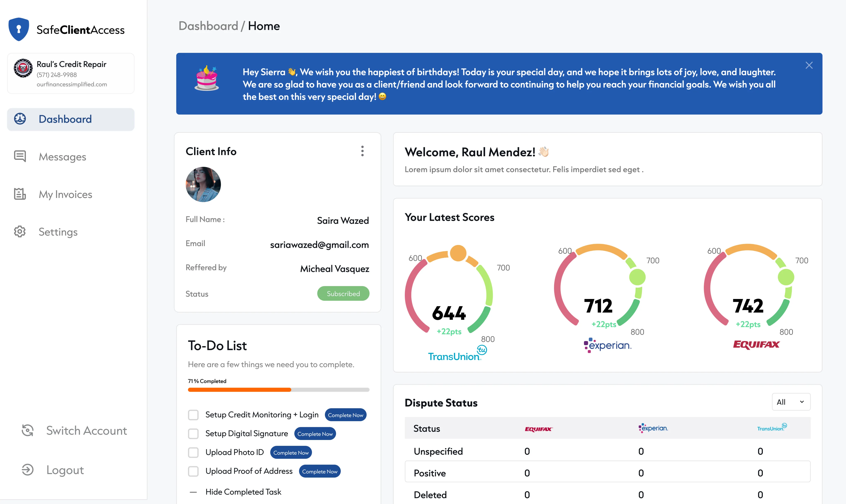Check Setup Credit Monitoring + Login box
Viewport: 846px width, 504px height.
(193, 415)
